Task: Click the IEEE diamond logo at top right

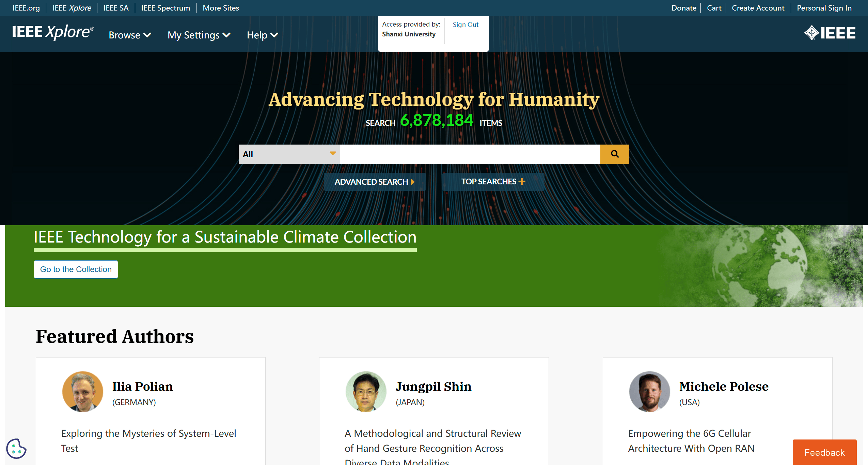Action: [830, 33]
